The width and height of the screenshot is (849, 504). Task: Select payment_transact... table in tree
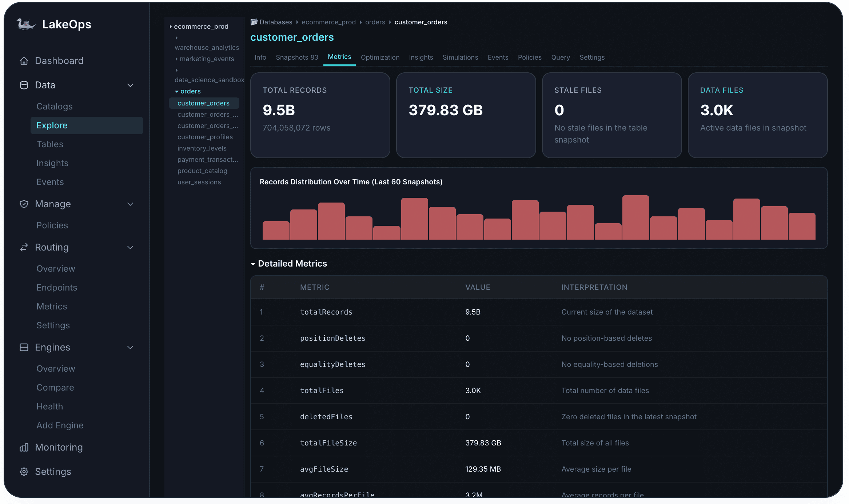pos(208,160)
